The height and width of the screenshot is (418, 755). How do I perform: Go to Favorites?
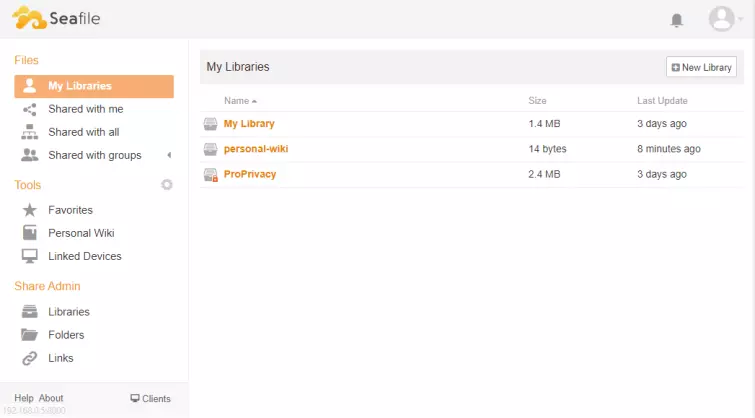[x=70, y=210]
